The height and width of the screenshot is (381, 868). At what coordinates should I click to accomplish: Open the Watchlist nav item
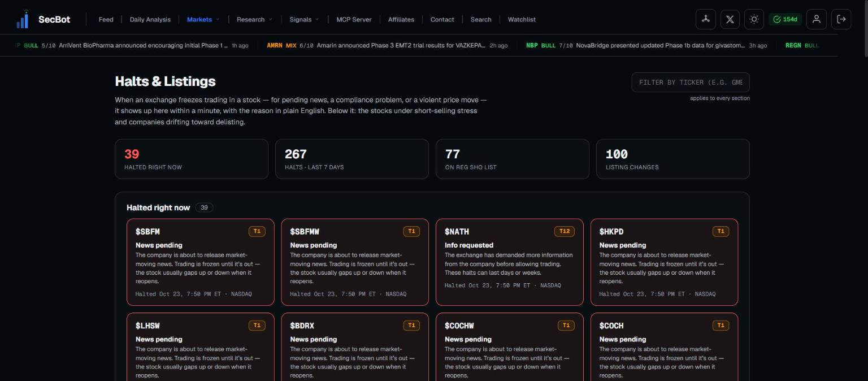522,19
